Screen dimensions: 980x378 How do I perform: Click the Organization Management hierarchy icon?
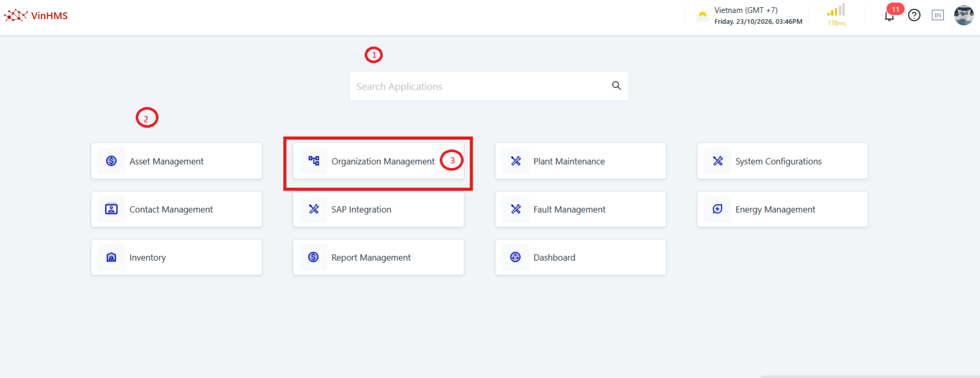314,161
